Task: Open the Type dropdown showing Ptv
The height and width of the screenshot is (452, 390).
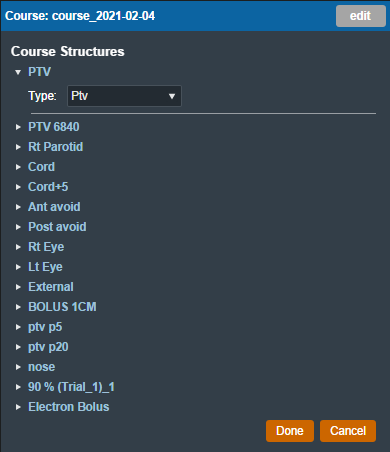Action: click(x=124, y=96)
